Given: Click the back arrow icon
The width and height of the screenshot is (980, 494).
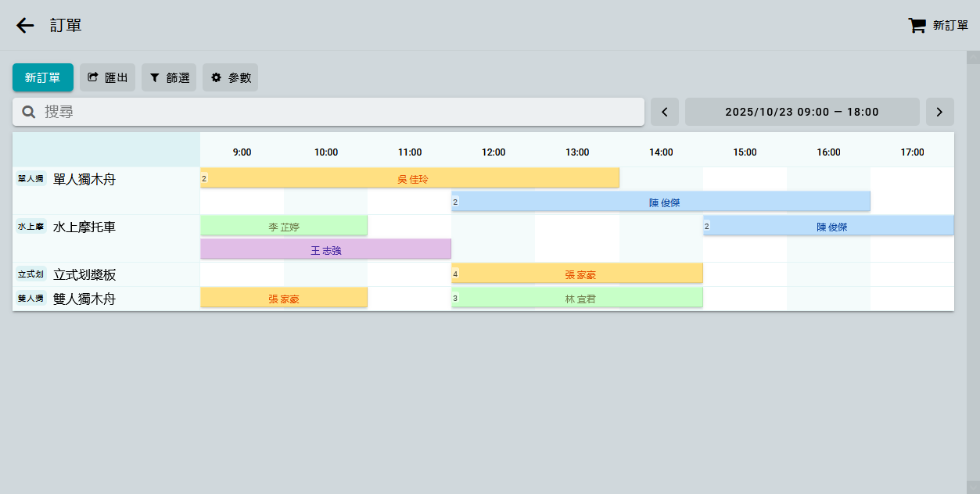Looking at the screenshot, I should (25, 25).
